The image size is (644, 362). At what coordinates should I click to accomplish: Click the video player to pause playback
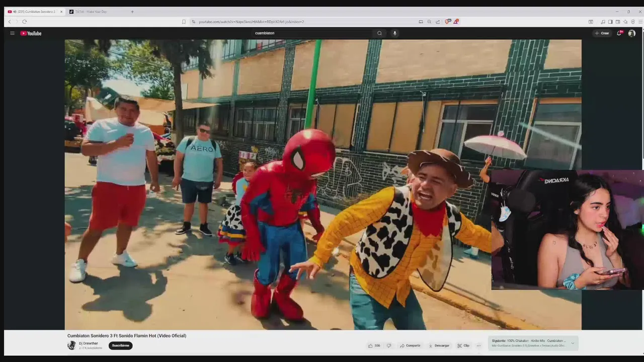click(x=323, y=185)
